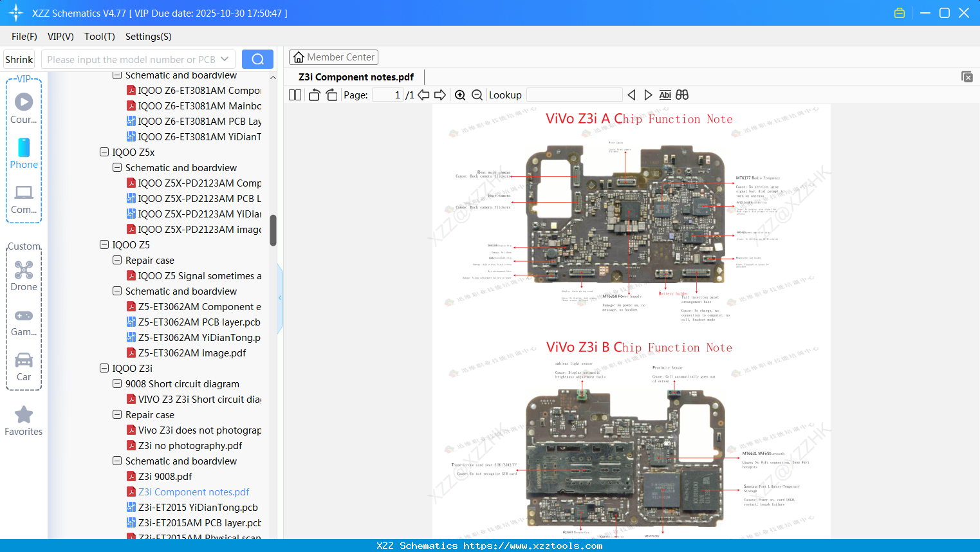The width and height of the screenshot is (980, 552).
Task: Rotate the PDF page clockwise
Action: pyautogui.click(x=331, y=95)
